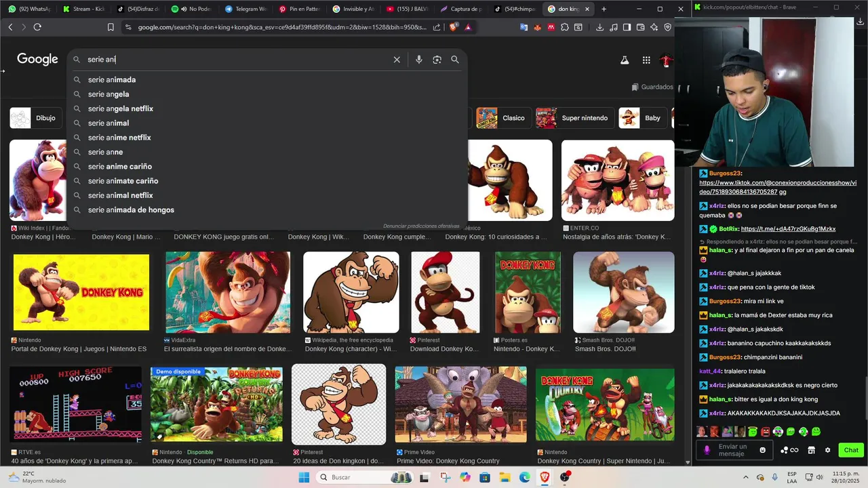Viewport: 868px width, 488px height.
Task: Reload the current page
Action: (37, 27)
